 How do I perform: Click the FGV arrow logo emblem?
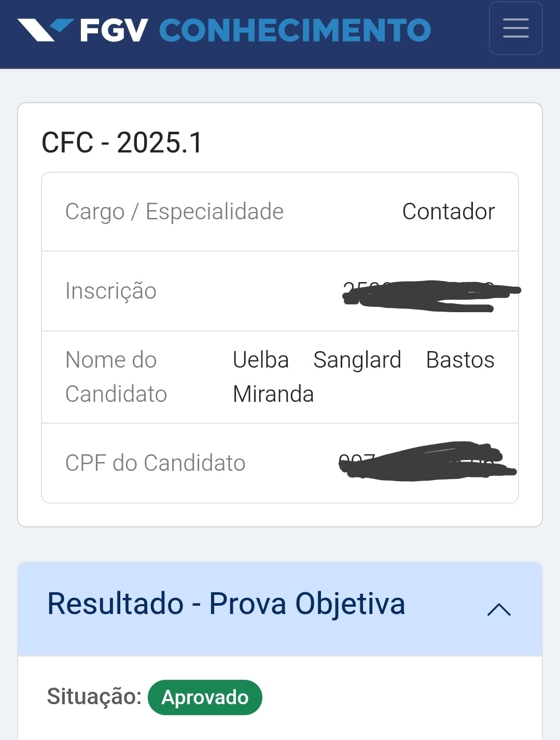45,29
